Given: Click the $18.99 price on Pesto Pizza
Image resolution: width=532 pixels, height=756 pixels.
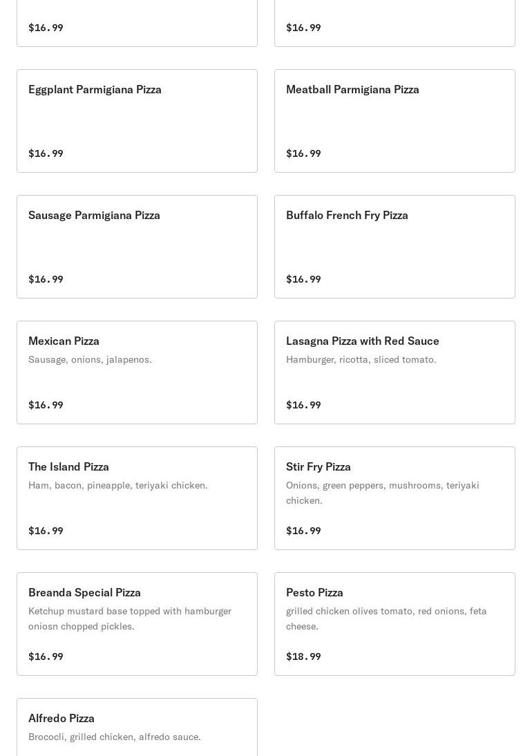Looking at the screenshot, I should click(303, 656).
